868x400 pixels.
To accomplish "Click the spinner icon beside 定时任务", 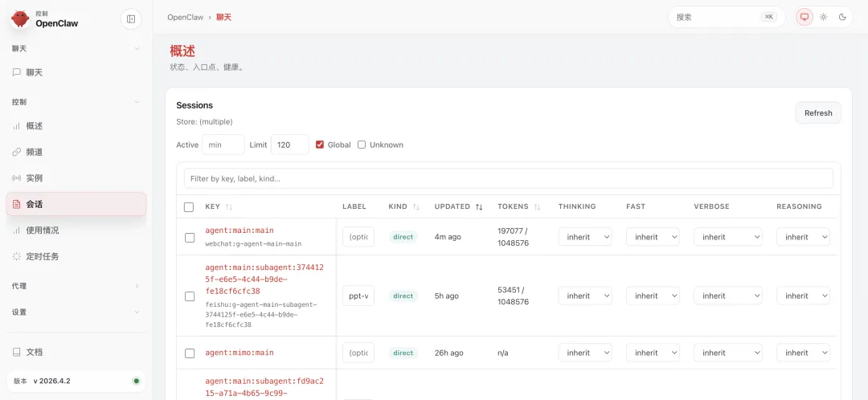I will pyautogui.click(x=17, y=256).
